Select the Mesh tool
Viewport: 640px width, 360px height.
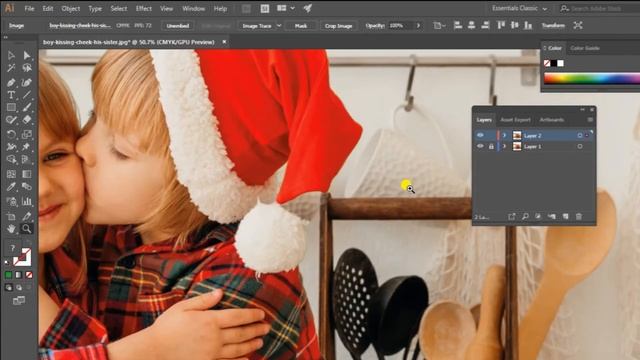tap(11, 174)
